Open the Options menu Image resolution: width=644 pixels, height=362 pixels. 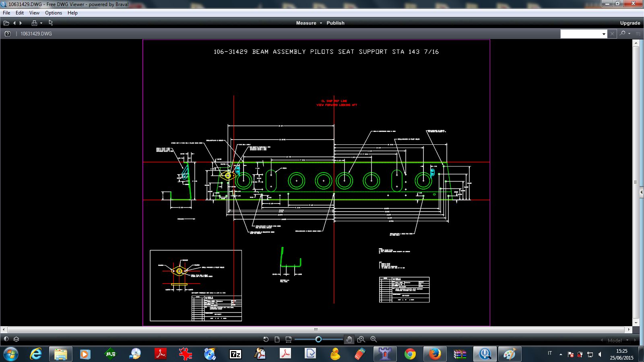53,13
